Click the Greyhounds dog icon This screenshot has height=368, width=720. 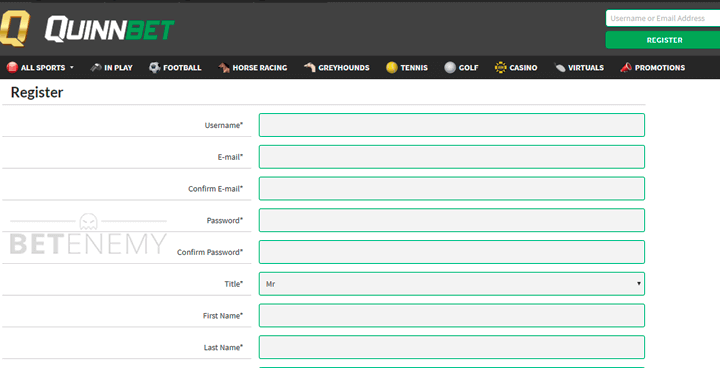tap(309, 68)
